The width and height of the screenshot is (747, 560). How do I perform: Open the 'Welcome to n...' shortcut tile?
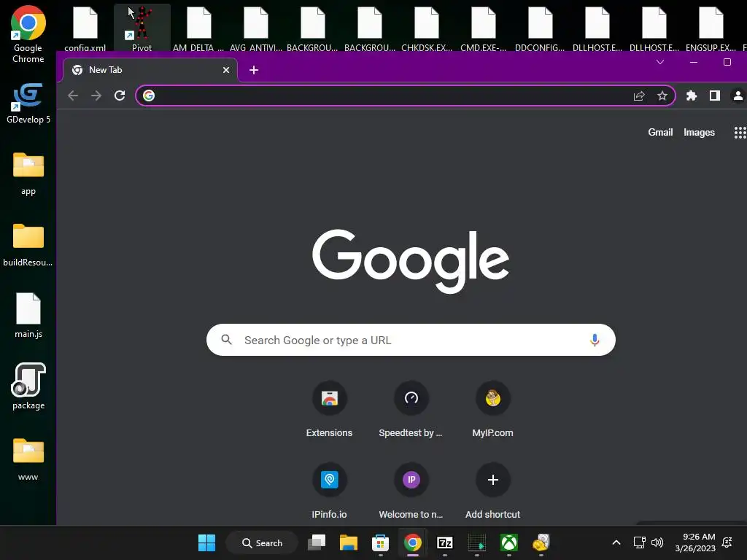click(x=411, y=491)
